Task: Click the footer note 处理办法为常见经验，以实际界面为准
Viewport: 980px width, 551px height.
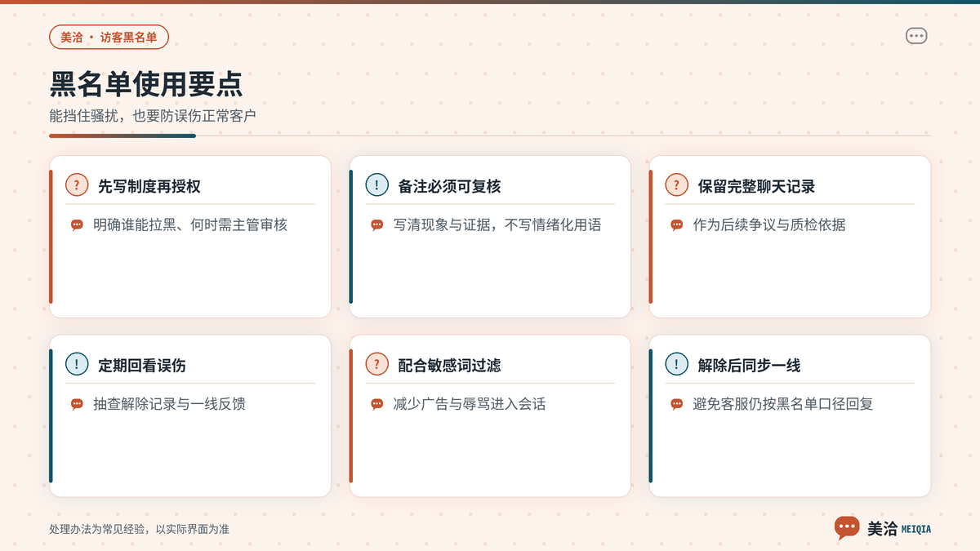Action: click(140, 529)
